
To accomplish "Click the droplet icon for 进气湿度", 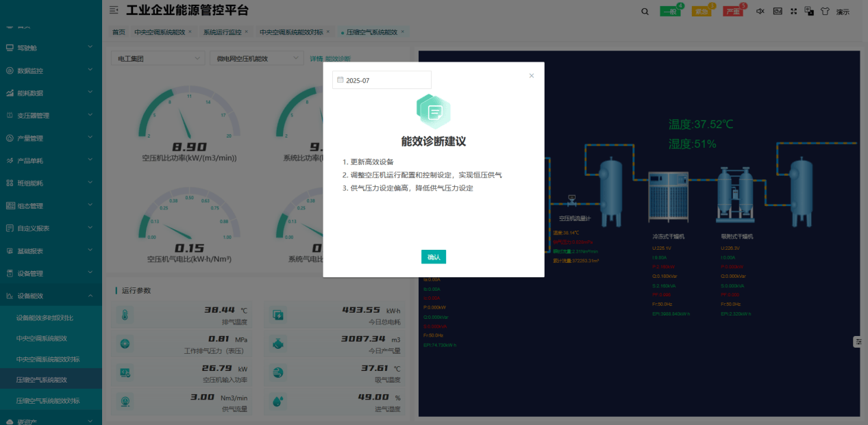I will (x=277, y=401).
